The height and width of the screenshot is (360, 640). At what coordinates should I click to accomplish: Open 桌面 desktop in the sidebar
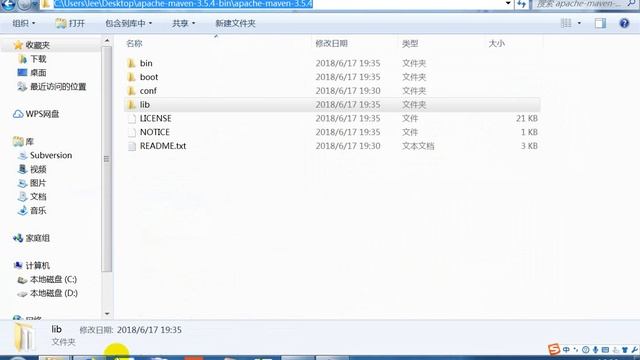pyautogui.click(x=38, y=73)
